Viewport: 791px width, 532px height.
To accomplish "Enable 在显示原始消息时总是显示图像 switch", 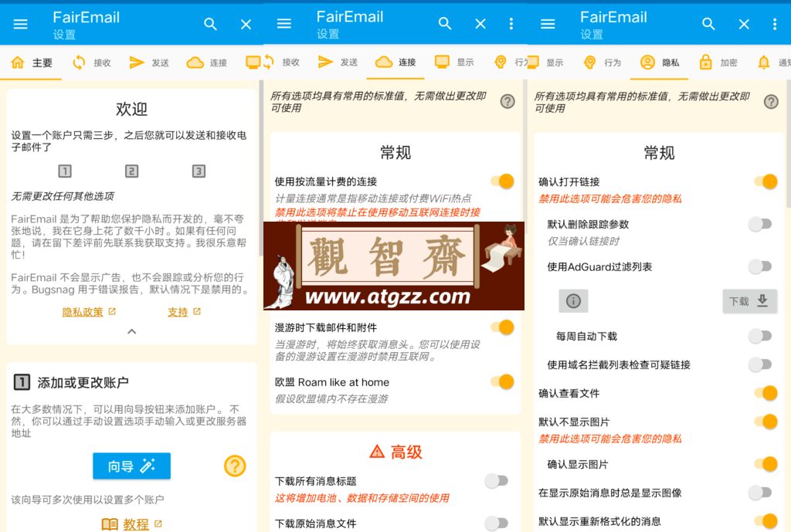I will point(760,492).
